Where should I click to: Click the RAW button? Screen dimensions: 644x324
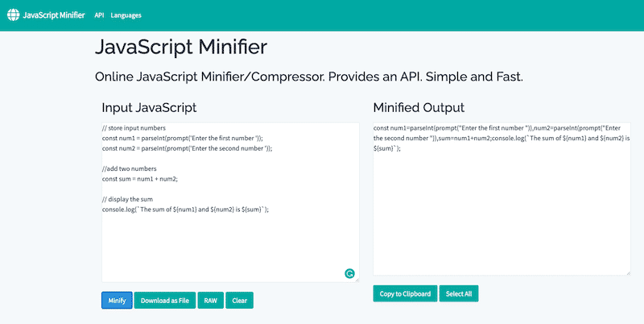211,300
